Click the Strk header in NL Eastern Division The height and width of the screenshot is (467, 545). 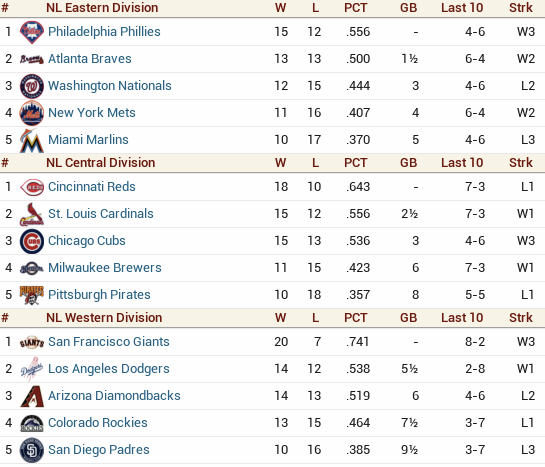pos(521,8)
